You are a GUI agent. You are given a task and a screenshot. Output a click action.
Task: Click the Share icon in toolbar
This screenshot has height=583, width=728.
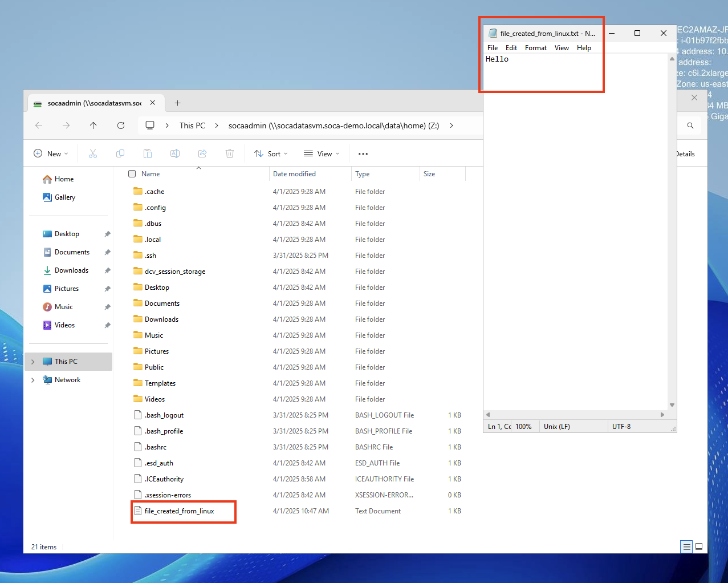coord(202,153)
